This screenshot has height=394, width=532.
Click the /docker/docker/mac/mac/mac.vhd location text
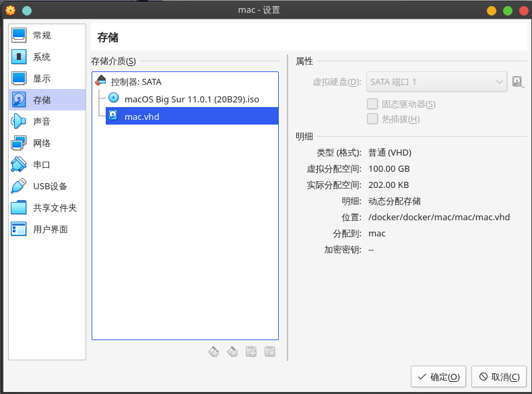[439, 217]
